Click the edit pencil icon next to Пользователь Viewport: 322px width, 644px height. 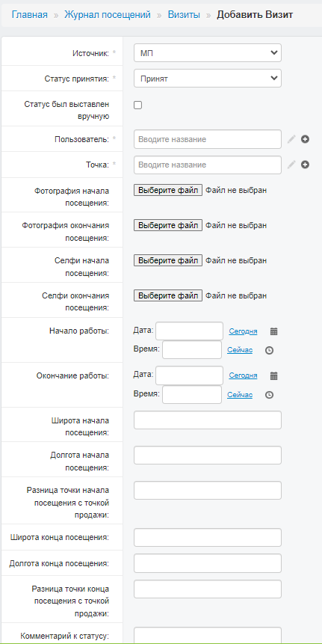pos(291,139)
